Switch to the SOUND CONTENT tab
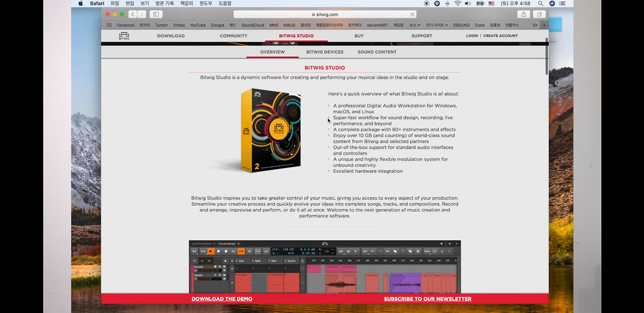Screen dimensions: 644x313 pos(377,52)
